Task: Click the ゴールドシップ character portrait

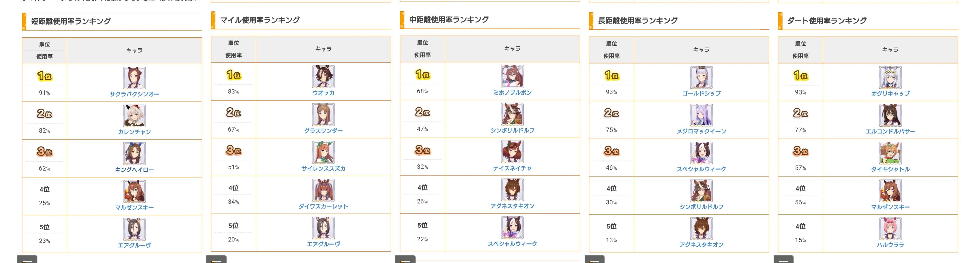Action: click(701, 77)
